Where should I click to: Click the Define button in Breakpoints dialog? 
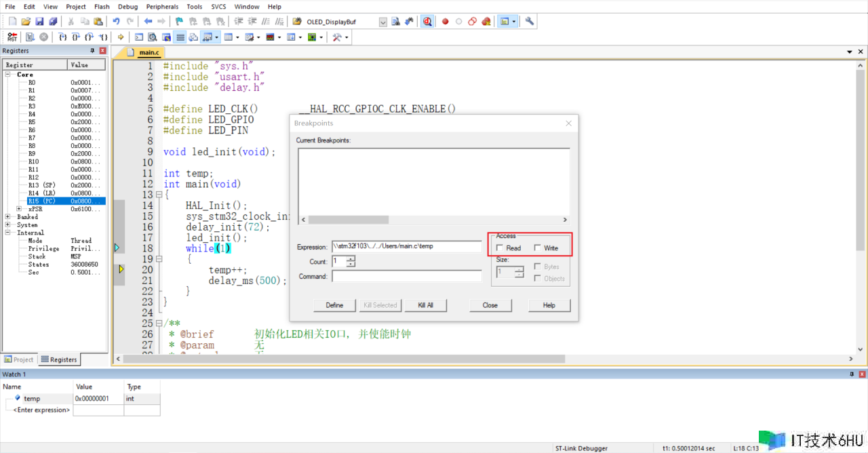pos(334,305)
